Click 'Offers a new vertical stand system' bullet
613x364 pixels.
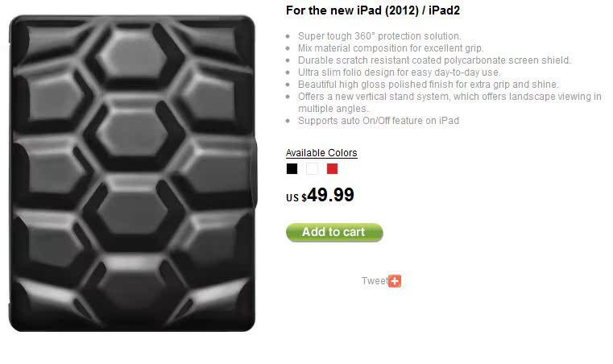(449, 97)
